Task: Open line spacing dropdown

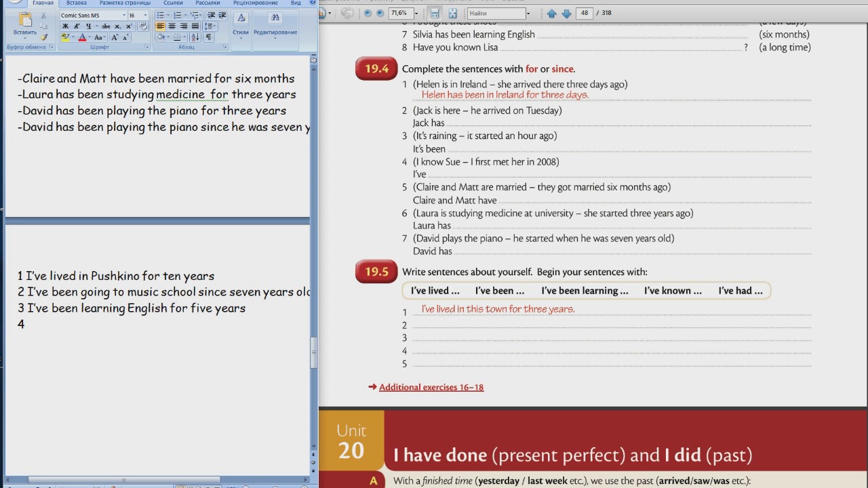Action: click(x=210, y=26)
